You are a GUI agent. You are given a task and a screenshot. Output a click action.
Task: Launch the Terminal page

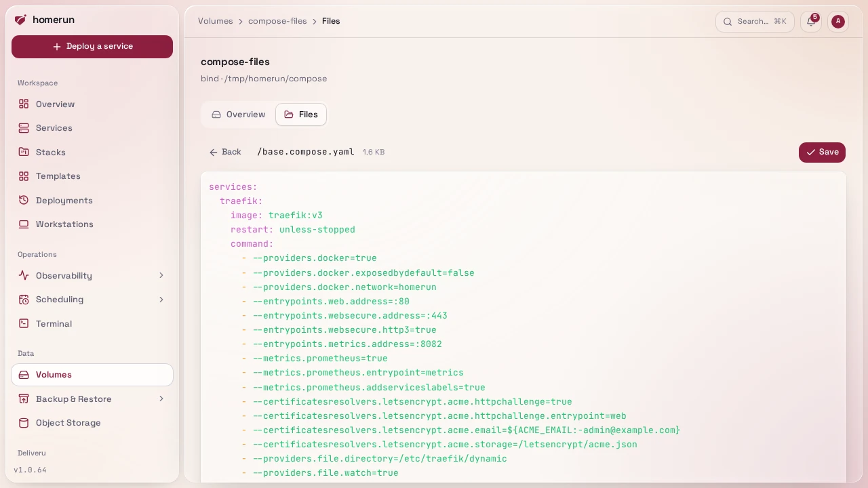click(92, 324)
